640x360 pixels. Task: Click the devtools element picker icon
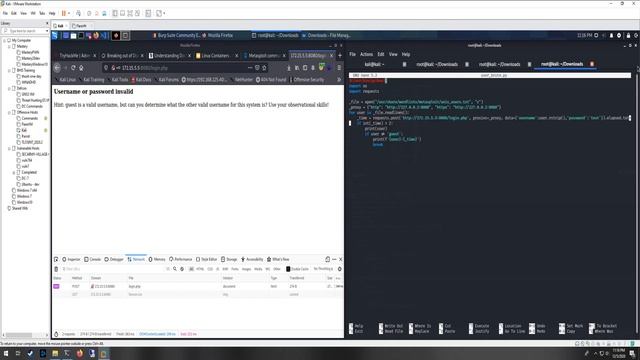[x=56, y=259]
